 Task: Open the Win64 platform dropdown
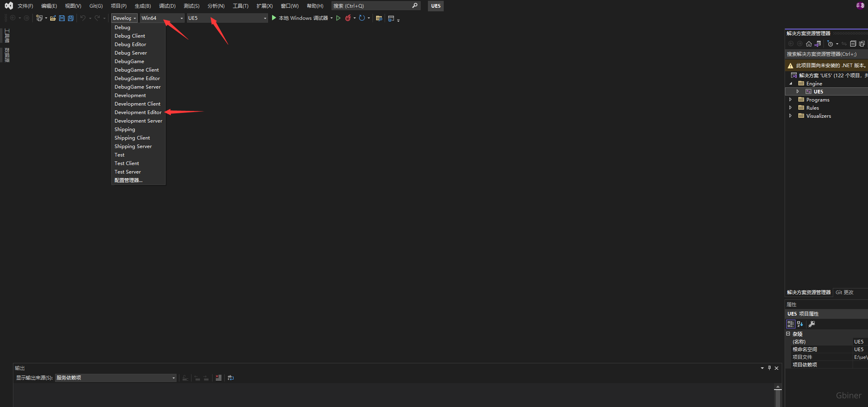(x=162, y=18)
